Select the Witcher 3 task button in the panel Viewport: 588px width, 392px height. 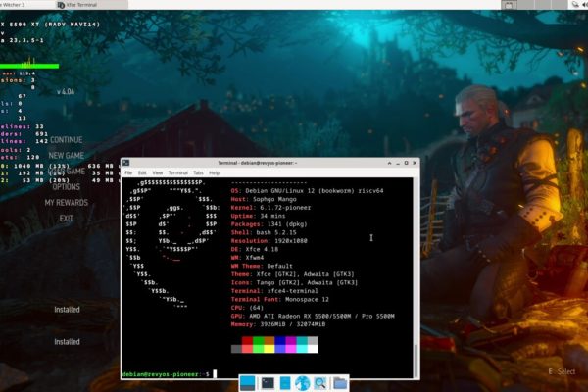pos(26,5)
